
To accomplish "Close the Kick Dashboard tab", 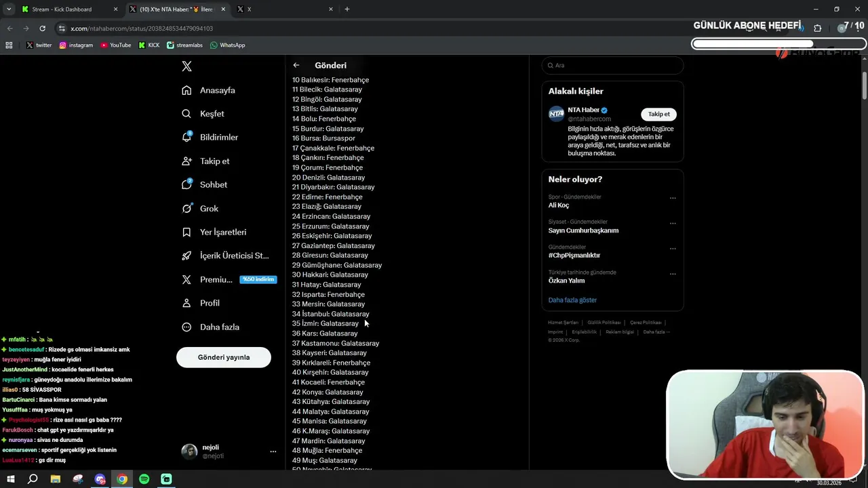I will click(x=115, y=9).
